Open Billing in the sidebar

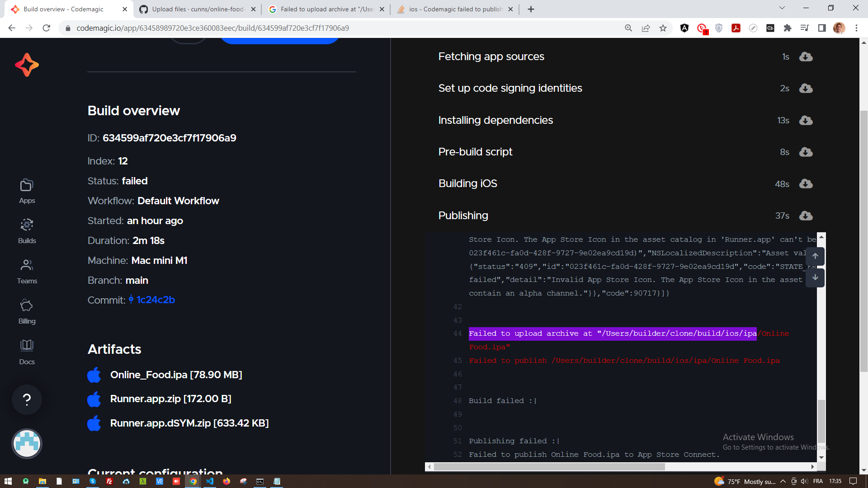point(27,312)
